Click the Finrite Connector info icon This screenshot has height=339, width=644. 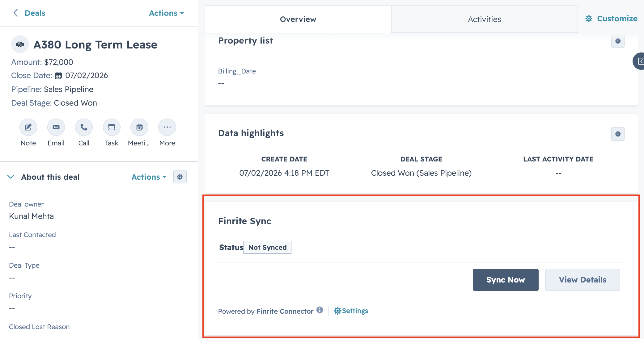(320, 310)
